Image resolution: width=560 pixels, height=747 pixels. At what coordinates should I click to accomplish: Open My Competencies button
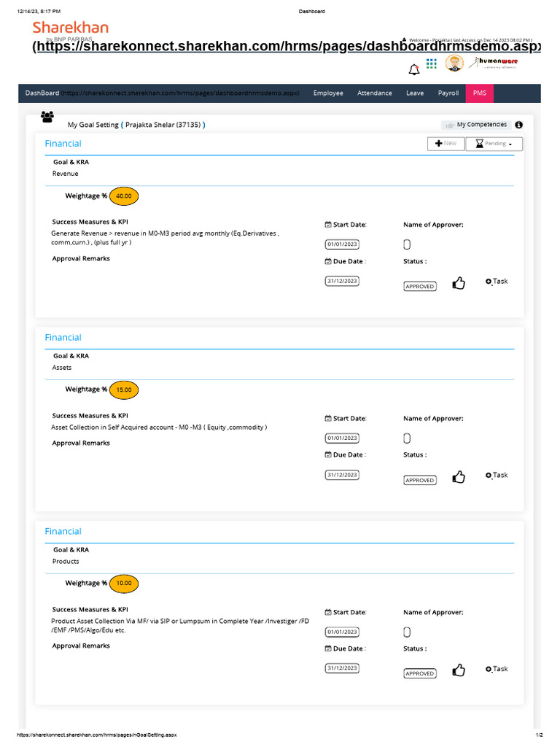476,125
